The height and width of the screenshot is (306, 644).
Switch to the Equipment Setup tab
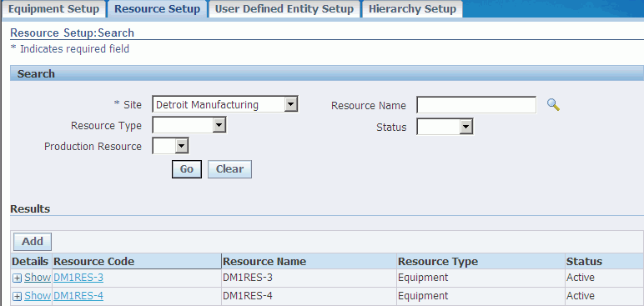(53, 9)
